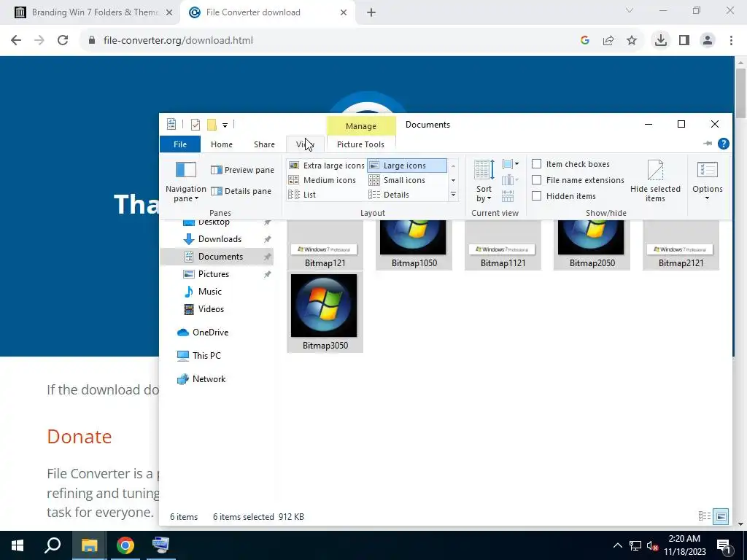Select Small icons layout
Image resolution: width=747 pixels, height=560 pixels.
pyautogui.click(x=397, y=180)
